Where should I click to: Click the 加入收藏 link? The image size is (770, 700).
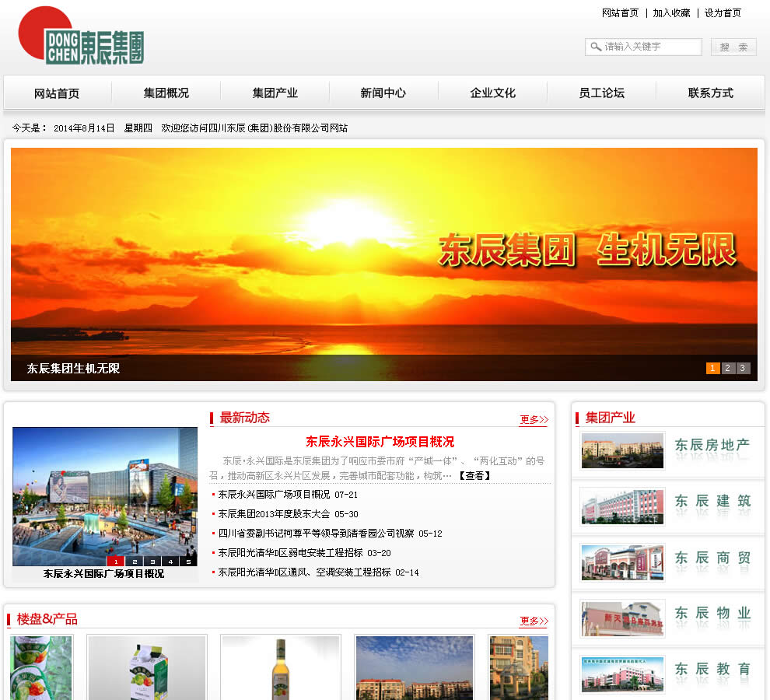click(671, 13)
